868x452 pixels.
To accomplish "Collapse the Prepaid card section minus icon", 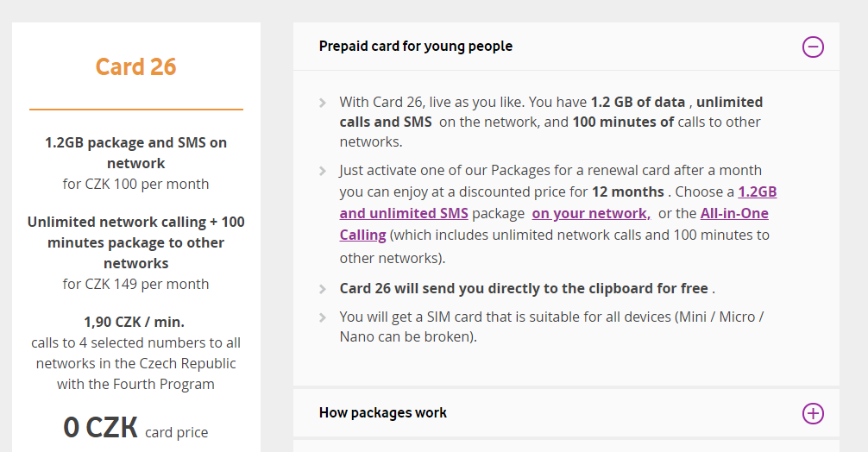I will [x=813, y=47].
